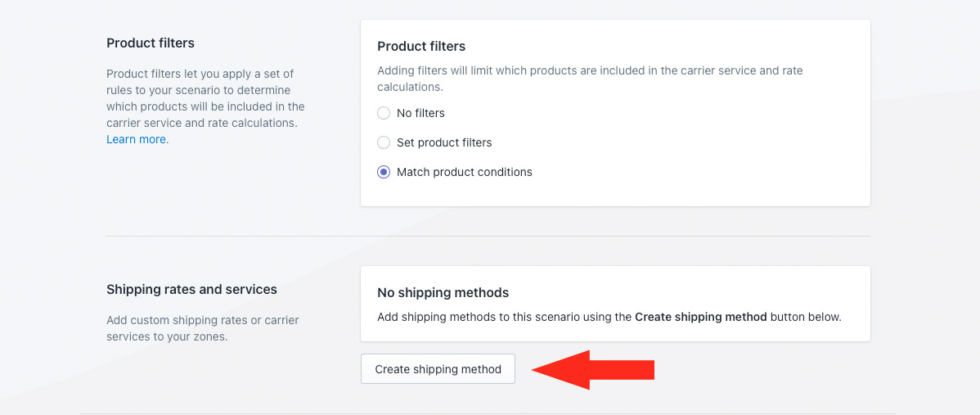Choose the Set product filters radio option

(x=384, y=142)
